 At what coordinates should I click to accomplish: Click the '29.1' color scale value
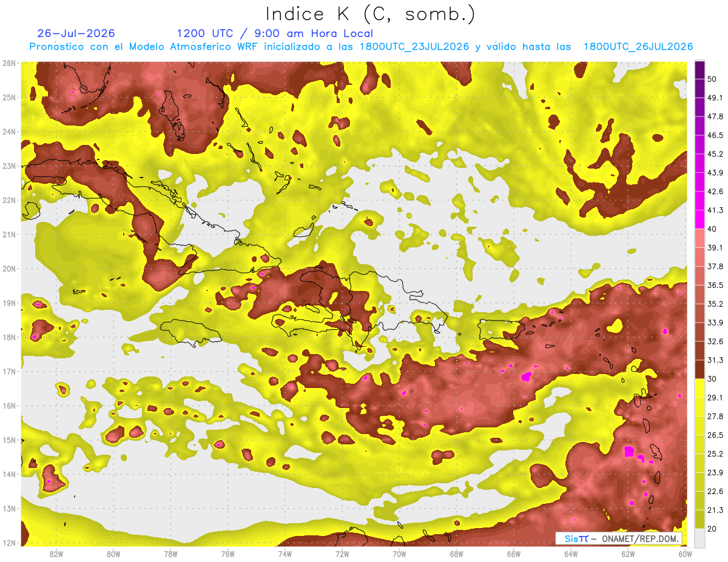click(x=715, y=398)
